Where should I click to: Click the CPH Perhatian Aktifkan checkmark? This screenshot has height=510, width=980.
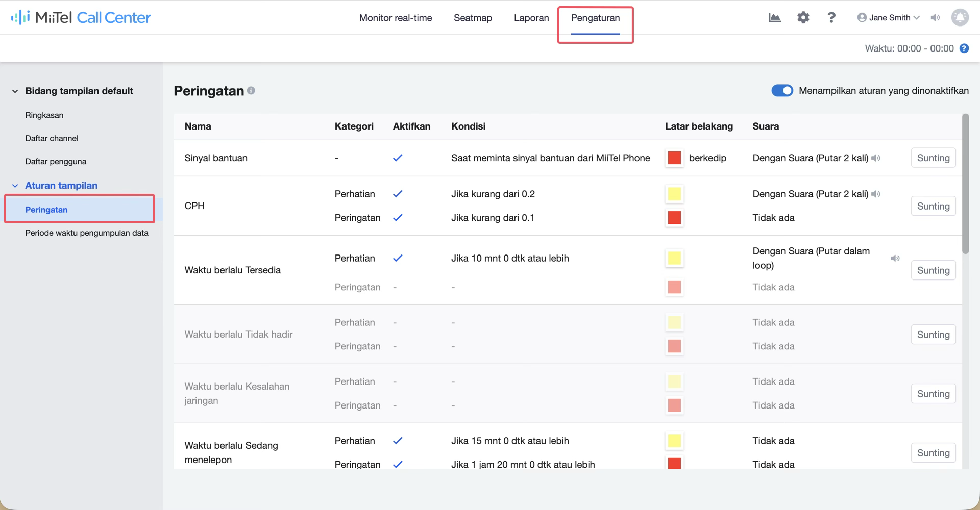(398, 194)
